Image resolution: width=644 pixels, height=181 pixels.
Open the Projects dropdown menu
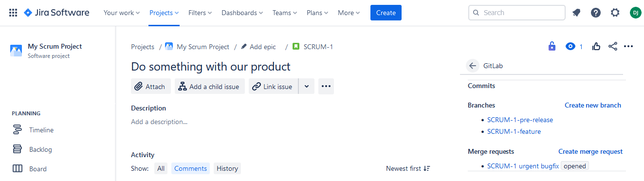pyautogui.click(x=164, y=13)
